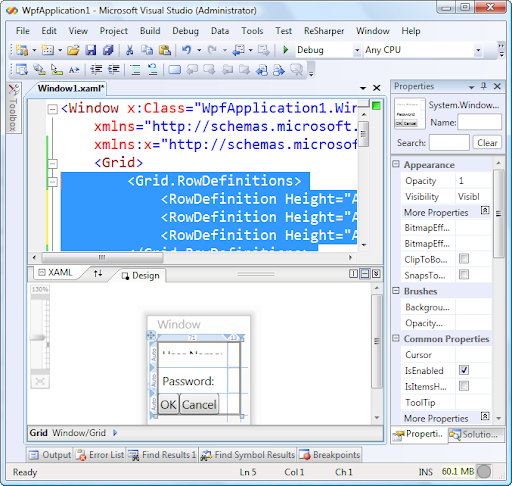Image resolution: width=512 pixels, height=486 pixels.
Task: Clear the property search with Clear button
Action: (x=487, y=143)
